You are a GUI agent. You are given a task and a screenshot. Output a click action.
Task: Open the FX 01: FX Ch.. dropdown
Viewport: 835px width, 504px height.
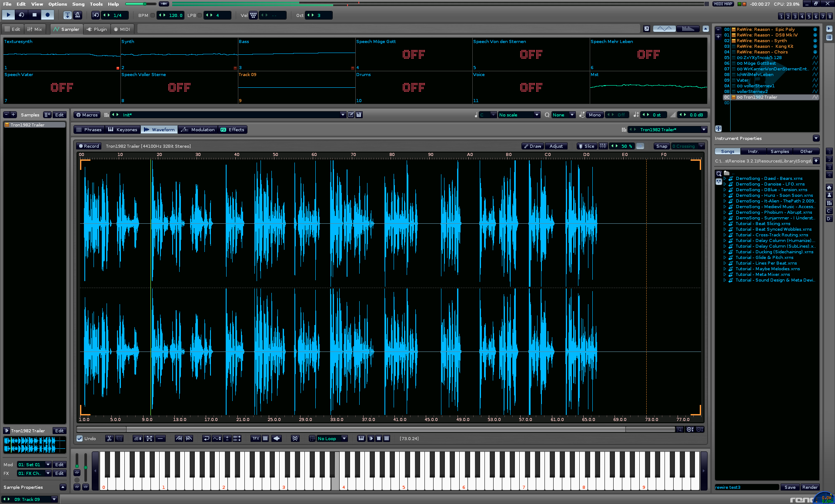(34, 473)
